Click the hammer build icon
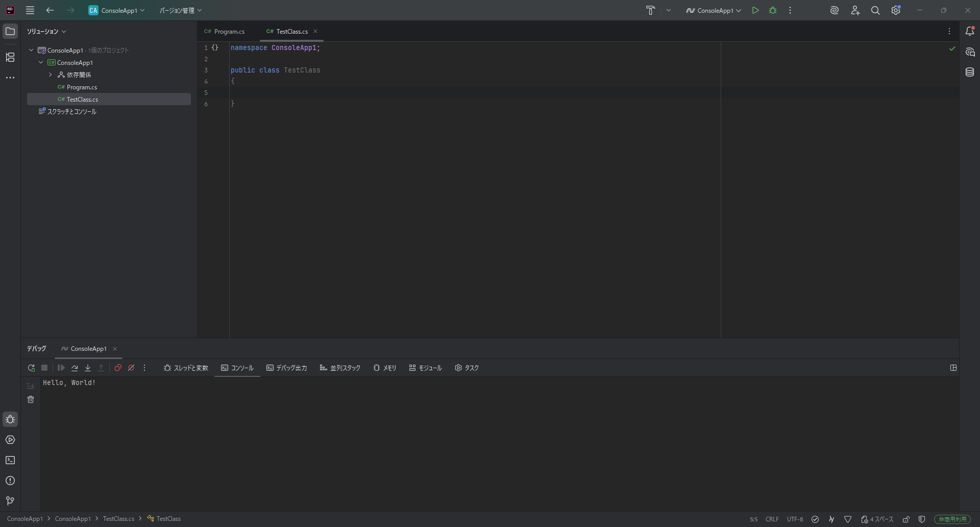The image size is (980, 527). [x=650, y=10]
